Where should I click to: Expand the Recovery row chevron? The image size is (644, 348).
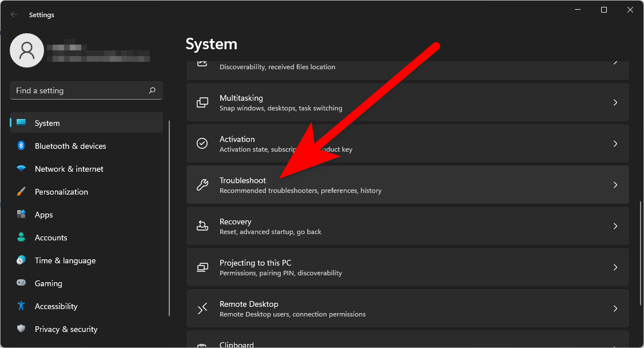coord(615,226)
